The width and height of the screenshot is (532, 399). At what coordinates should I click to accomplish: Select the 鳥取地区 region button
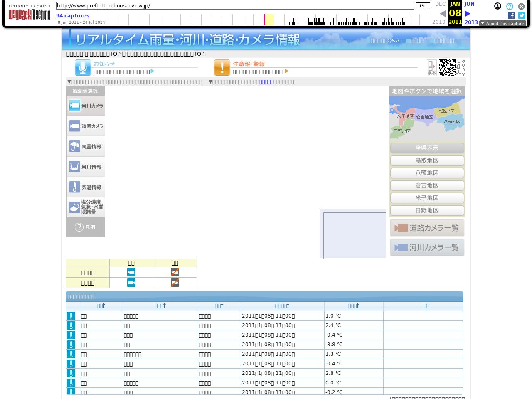[427, 160]
